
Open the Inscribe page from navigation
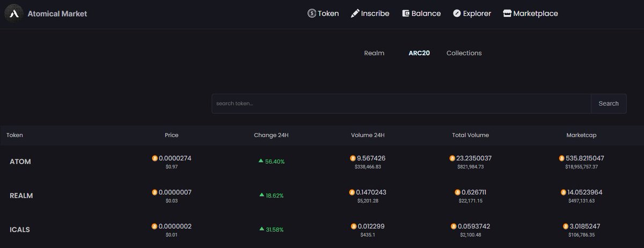(370, 13)
